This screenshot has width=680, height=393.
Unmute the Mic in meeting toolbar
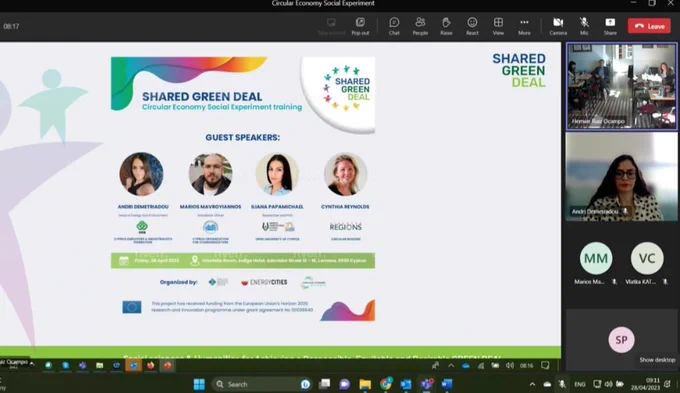point(584,26)
